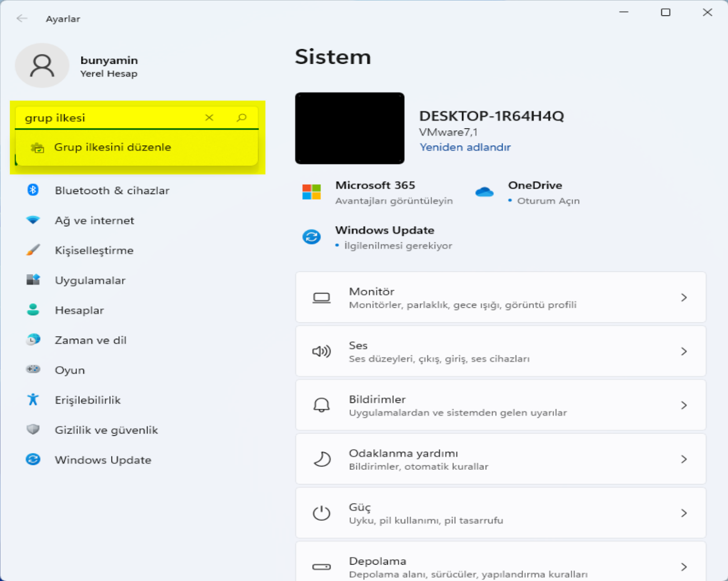Click the Bildirimler bell icon
Screen dimensions: 728x581
tap(321, 405)
